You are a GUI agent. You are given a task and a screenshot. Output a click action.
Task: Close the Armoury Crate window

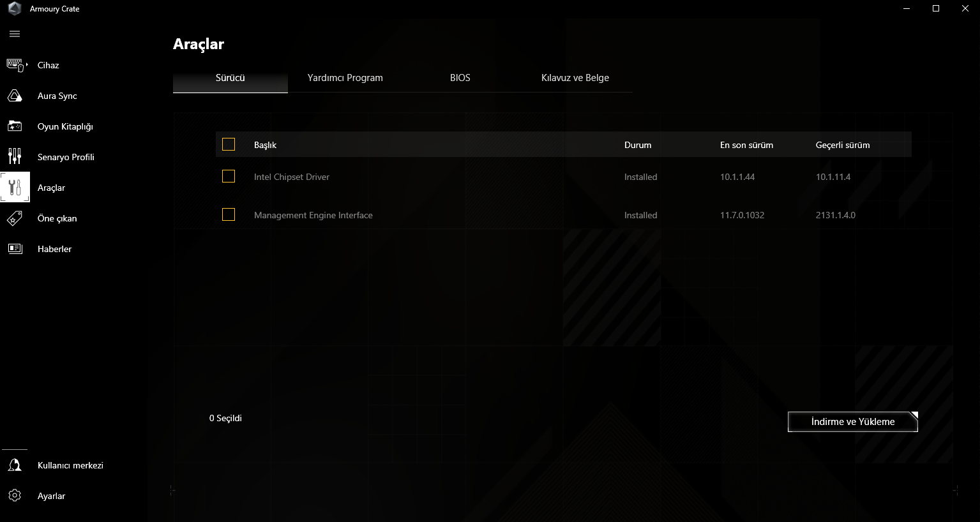(965, 8)
